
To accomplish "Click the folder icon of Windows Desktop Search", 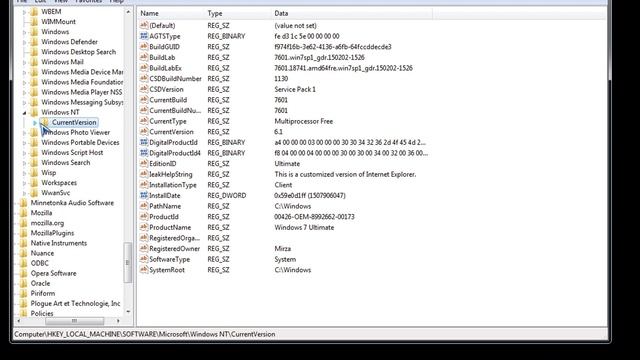I will point(34,52).
